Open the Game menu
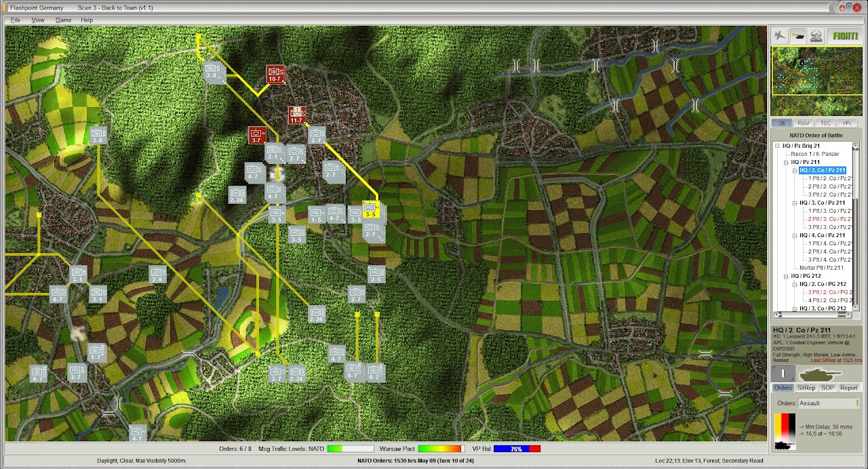The width and height of the screenshot is (868, 469). click(63, 20)
